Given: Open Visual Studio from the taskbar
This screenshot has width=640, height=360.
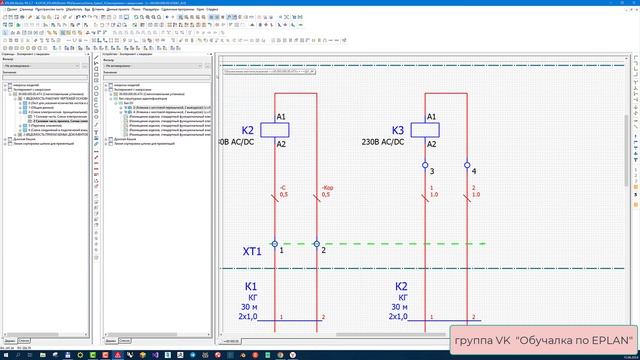Looking at the screenshot, I should [155, 355].
